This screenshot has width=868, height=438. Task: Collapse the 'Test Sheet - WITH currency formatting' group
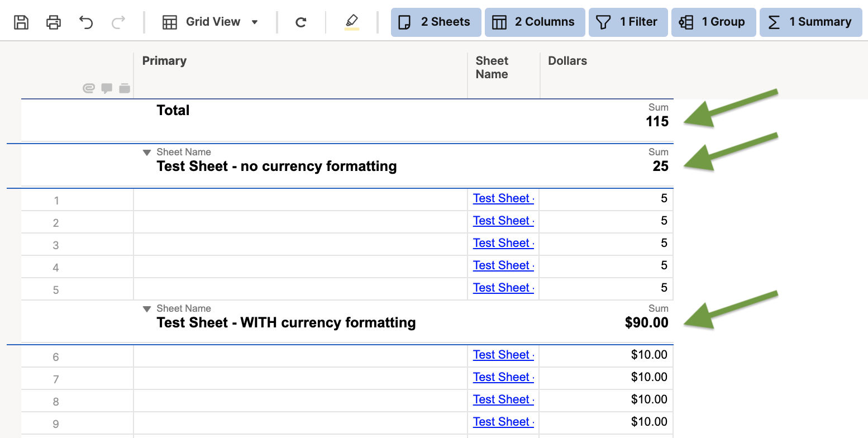[x=146, y=308]
